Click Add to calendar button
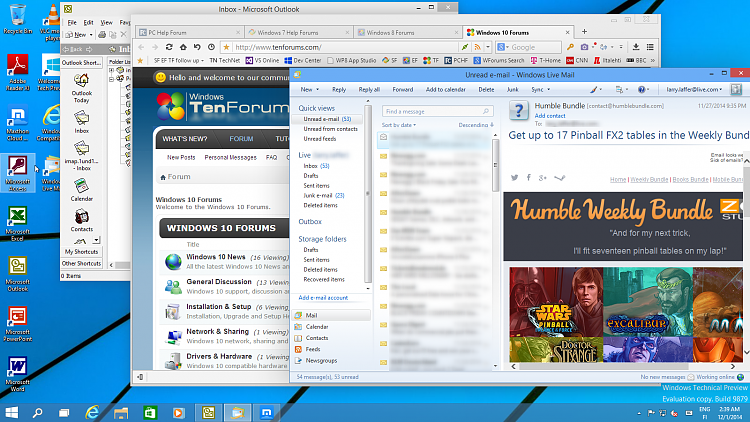Screen dimensions: 750x422 (x=445, y=89)
